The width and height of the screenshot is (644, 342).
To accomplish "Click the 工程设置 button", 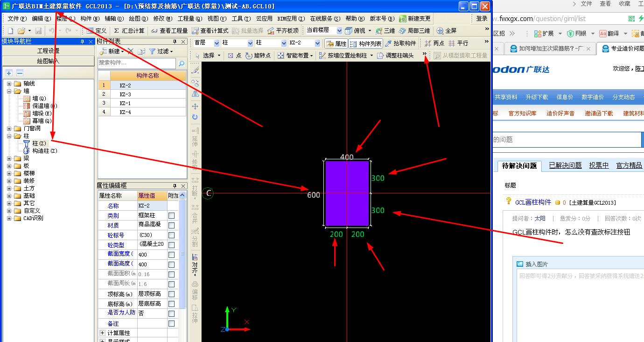I will (49, 51).
